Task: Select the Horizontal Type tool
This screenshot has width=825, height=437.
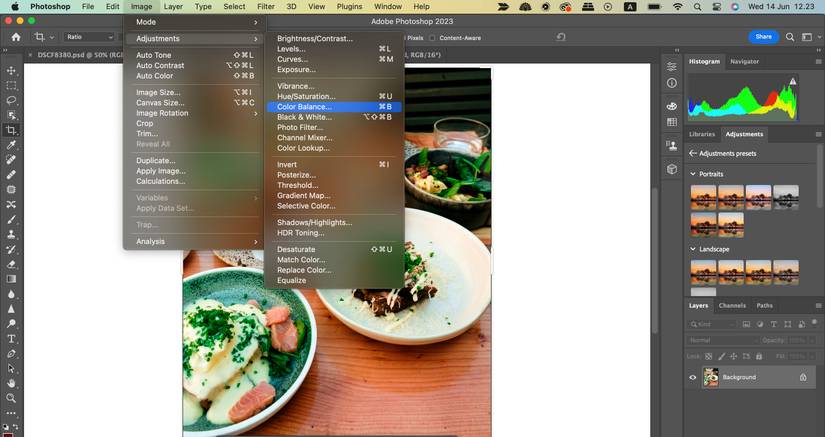Action: [11, 339]
